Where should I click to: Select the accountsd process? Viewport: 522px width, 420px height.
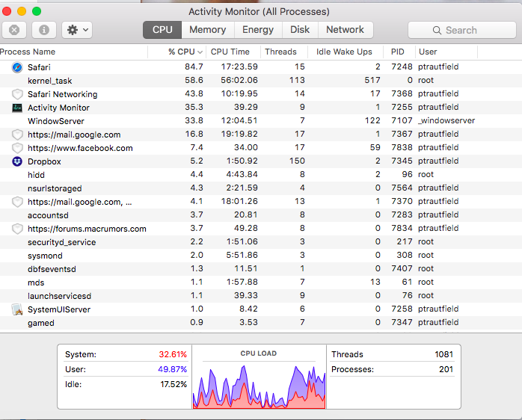261,215
